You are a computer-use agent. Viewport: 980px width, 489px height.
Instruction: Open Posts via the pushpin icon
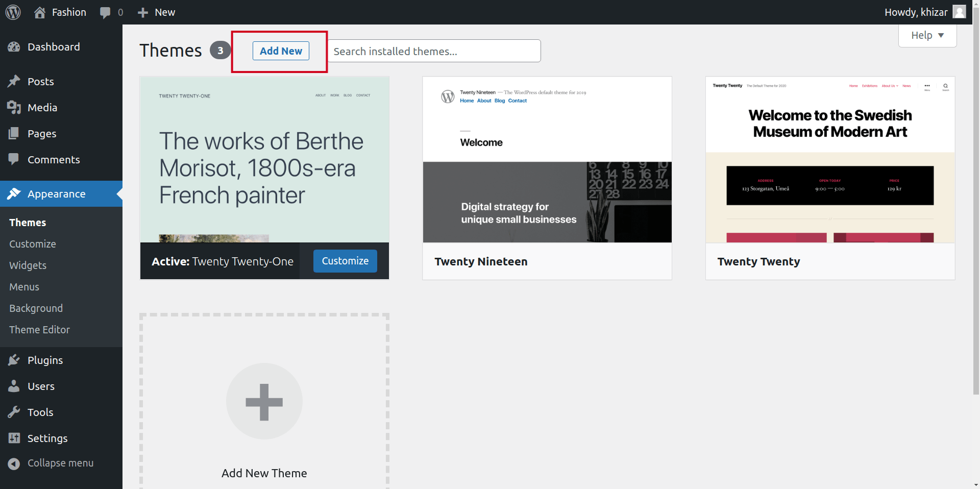tap(14, 82)
